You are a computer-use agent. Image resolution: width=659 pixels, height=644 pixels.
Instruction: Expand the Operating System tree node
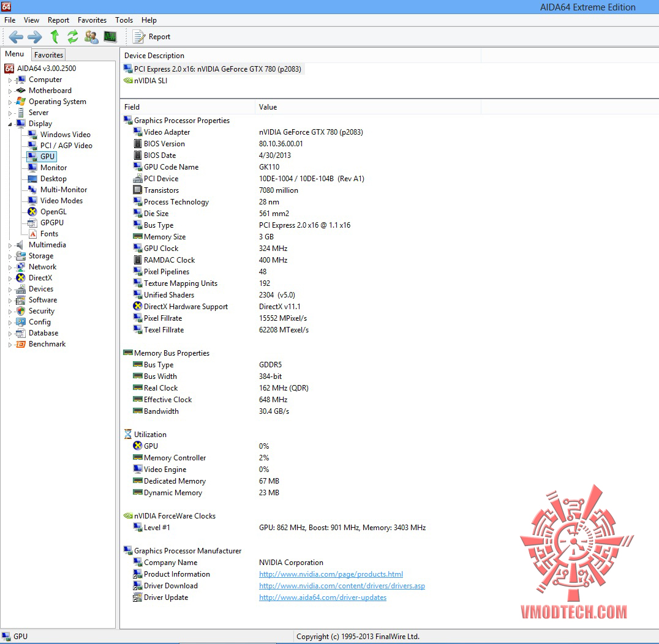tap(10, 102)
